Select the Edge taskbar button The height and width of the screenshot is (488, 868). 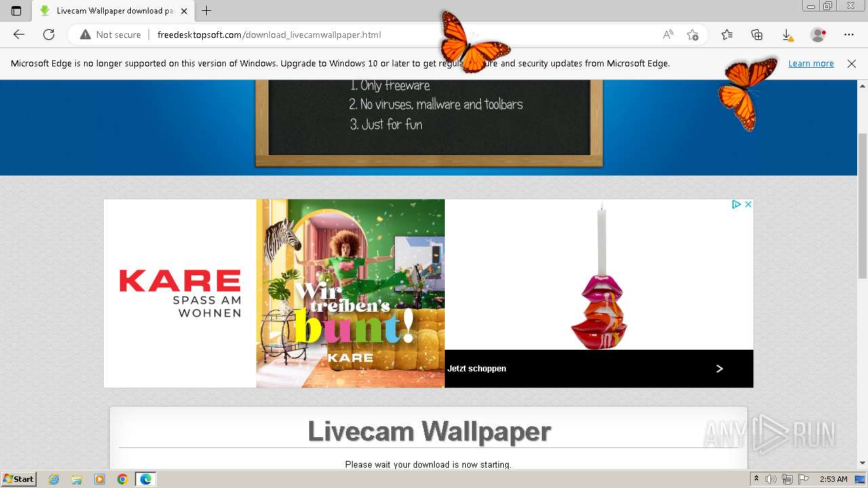tap(146, 479)
